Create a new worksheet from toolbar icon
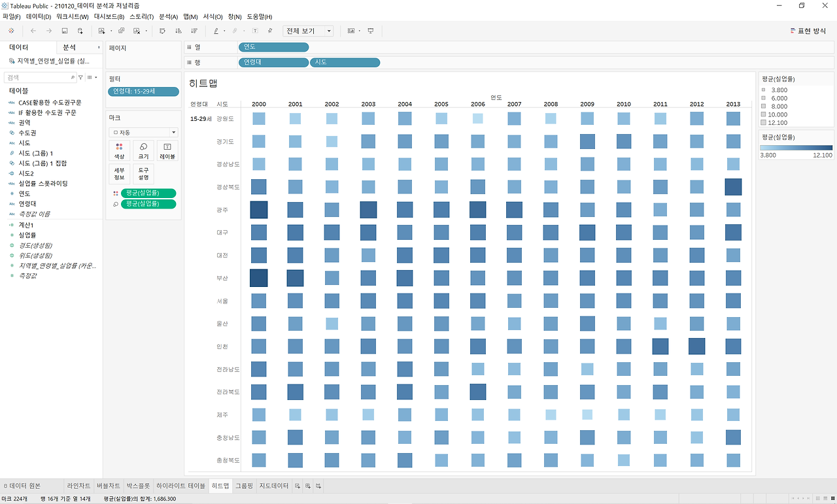The image size is (837, 504). point(101,31)
